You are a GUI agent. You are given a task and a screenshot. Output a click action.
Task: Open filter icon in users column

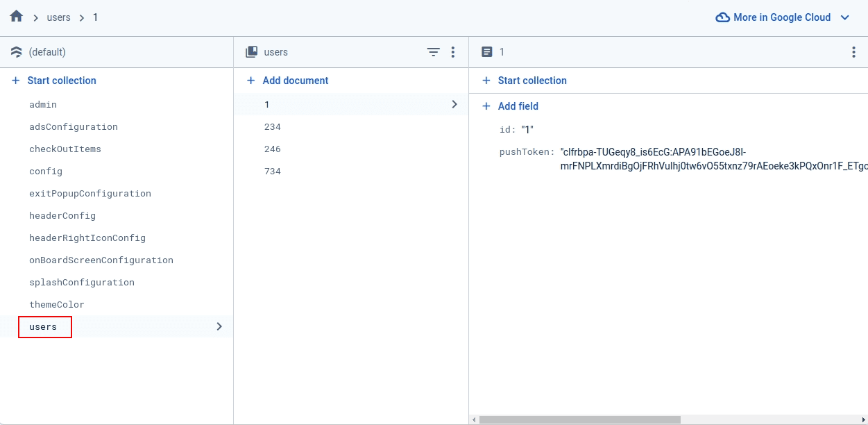point(433,52)
